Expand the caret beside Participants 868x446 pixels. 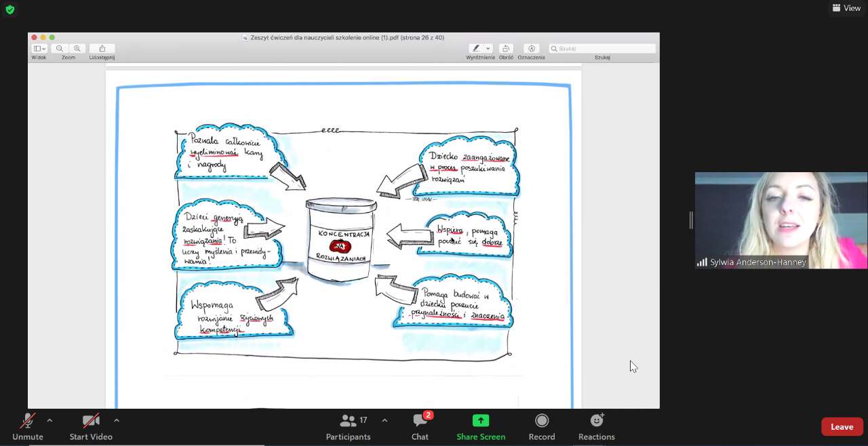[x=384, y=421]
